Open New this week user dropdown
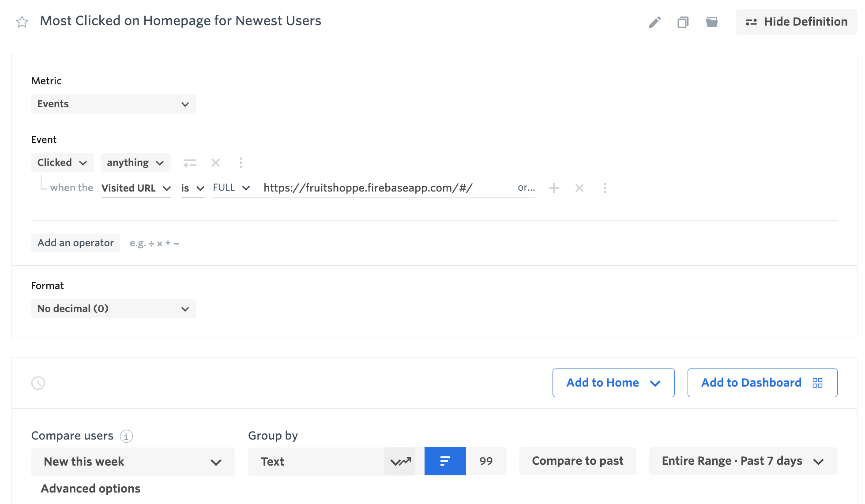The height and width of the screenshot is (504, 865). (132, 462)
